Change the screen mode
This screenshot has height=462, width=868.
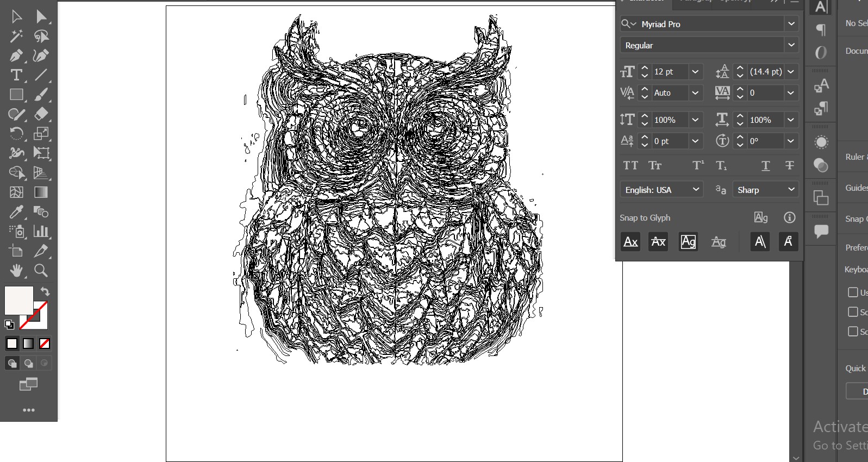[29, 384]
